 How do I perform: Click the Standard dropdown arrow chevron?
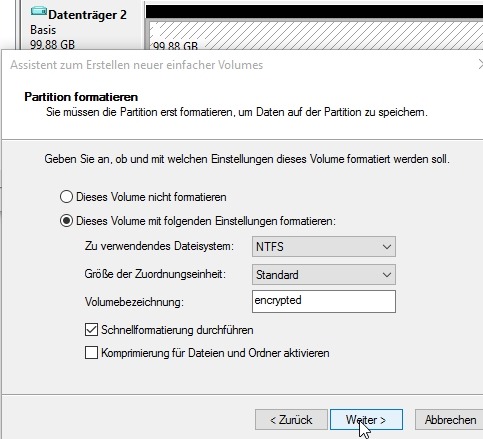(x=387, y=275)
